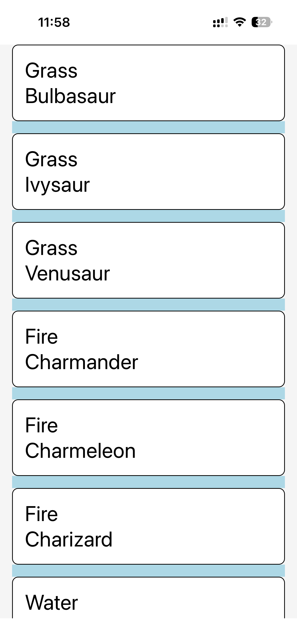Screen dimensions: 297x644
Task: Choose the Charmander entry
Action: tap(148, 349)
